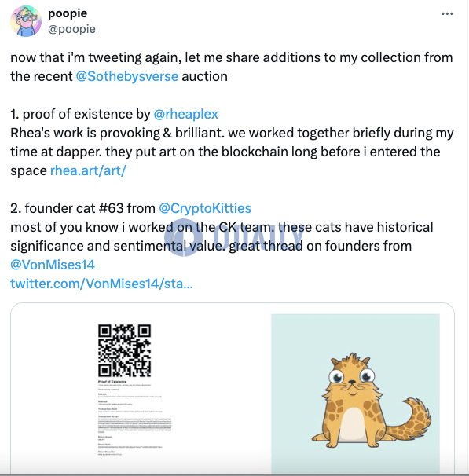Open the @Sothebysverse mention
Image resolution: width=469 pixels, height=476 pixels.
(x=127, y=76)
